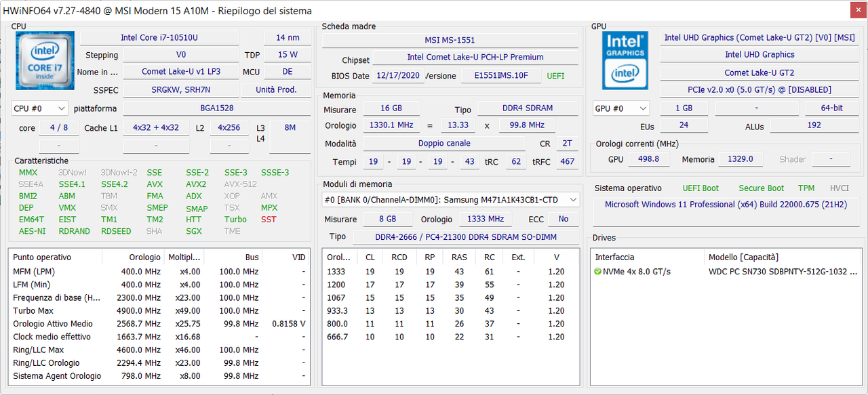Click the memory clock 1330.1 MHz
The width and height of the screenshot is (868, 395).
tap(391, 125)
